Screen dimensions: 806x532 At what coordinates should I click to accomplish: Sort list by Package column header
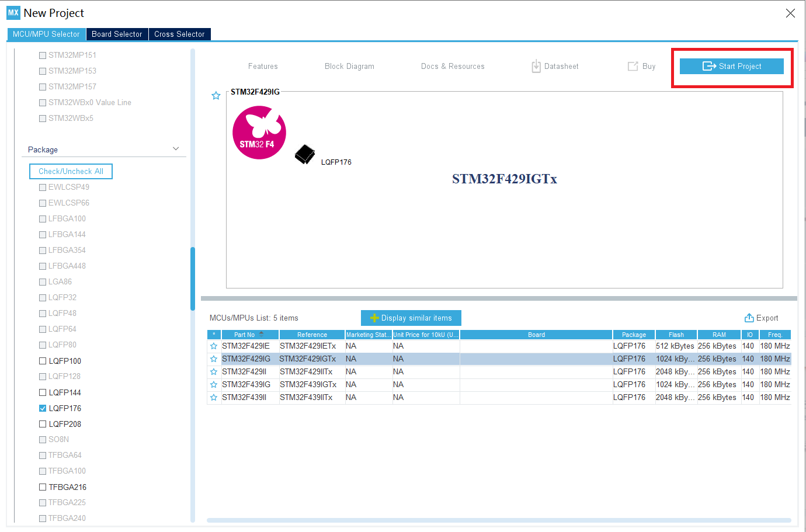(634, 335)
